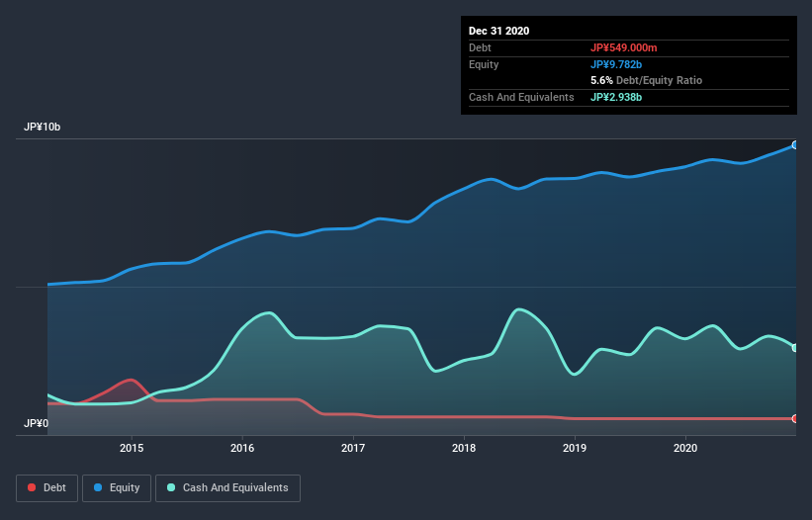The image size is (812, 520).
Task: Toggle the Equity series legend button
Action: 117,488
